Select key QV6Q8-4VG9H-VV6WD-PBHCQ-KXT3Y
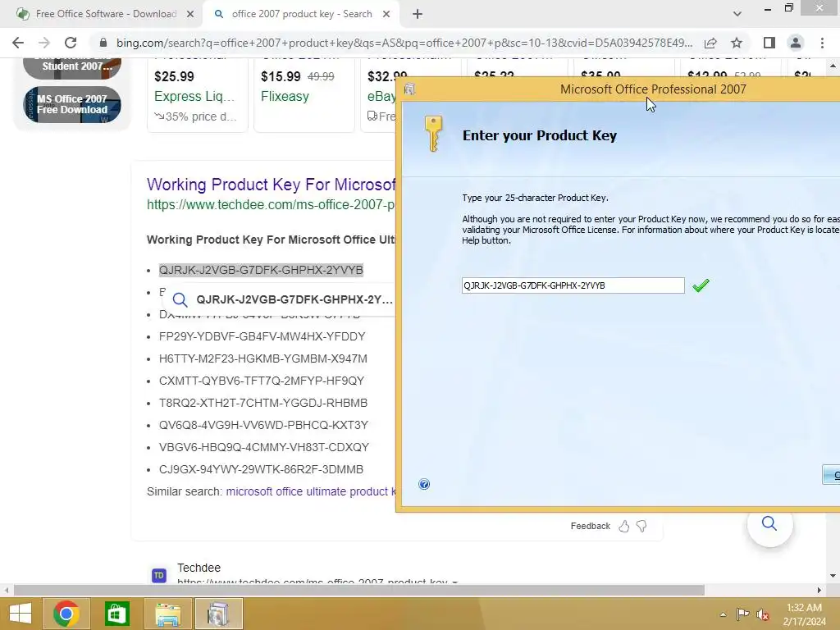This screenshot has width=840, height=630. 263,426
